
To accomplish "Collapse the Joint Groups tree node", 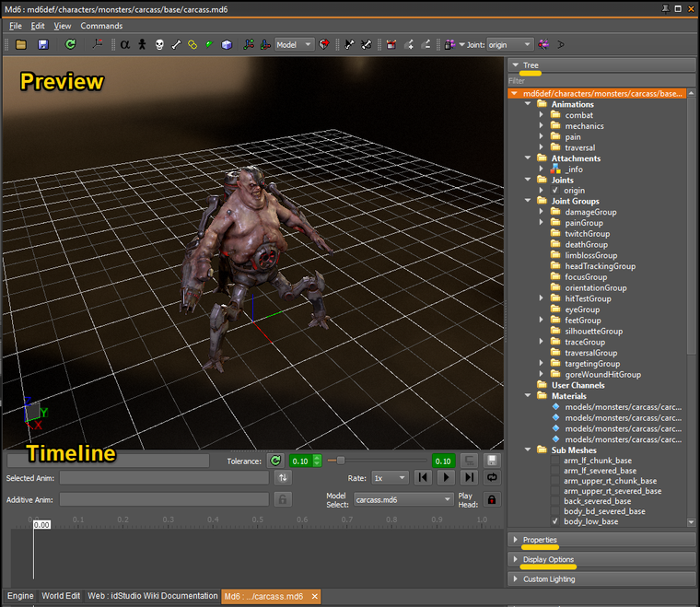I will pyautogui.click(x=528, y=201).
